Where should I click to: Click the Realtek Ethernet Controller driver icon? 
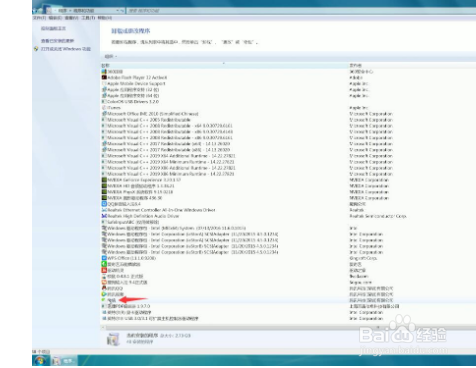[x=104, y=210]
